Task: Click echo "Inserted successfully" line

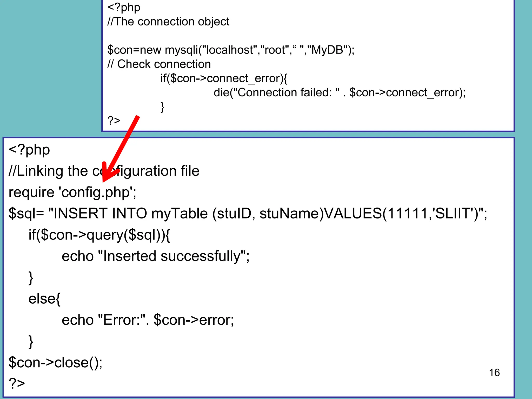Action: click(x=155, y=256)
